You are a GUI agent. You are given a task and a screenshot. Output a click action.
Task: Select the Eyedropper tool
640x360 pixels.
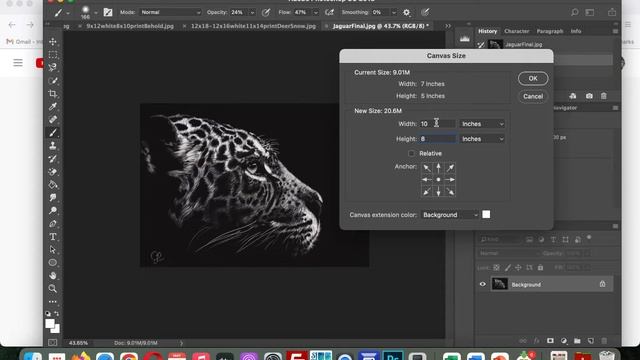click(x=53, y=107)
